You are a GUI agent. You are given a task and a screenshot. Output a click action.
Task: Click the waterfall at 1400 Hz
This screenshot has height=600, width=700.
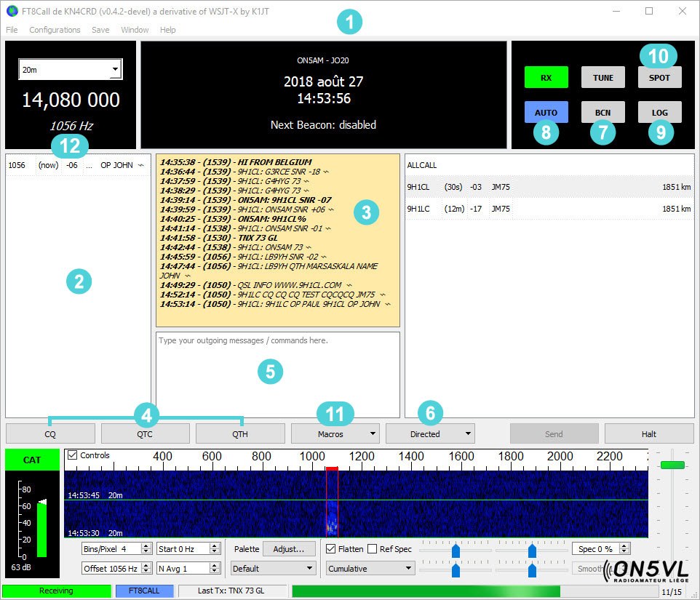411,504
